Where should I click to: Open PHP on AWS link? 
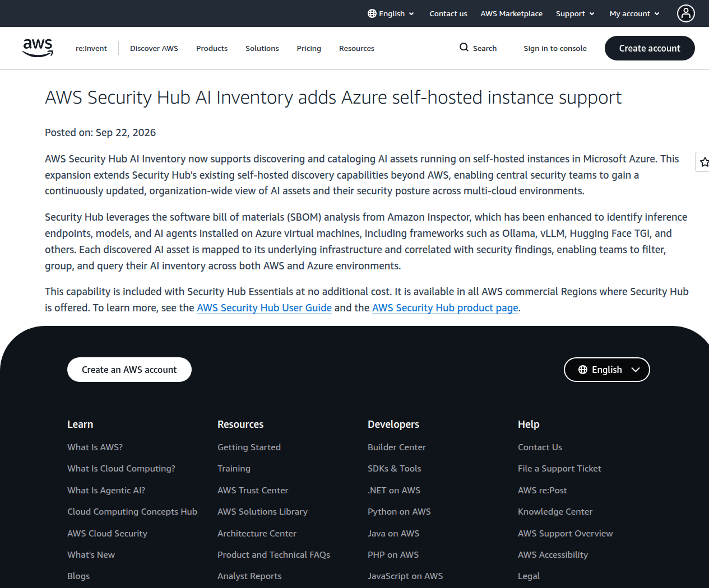(393, 554)
